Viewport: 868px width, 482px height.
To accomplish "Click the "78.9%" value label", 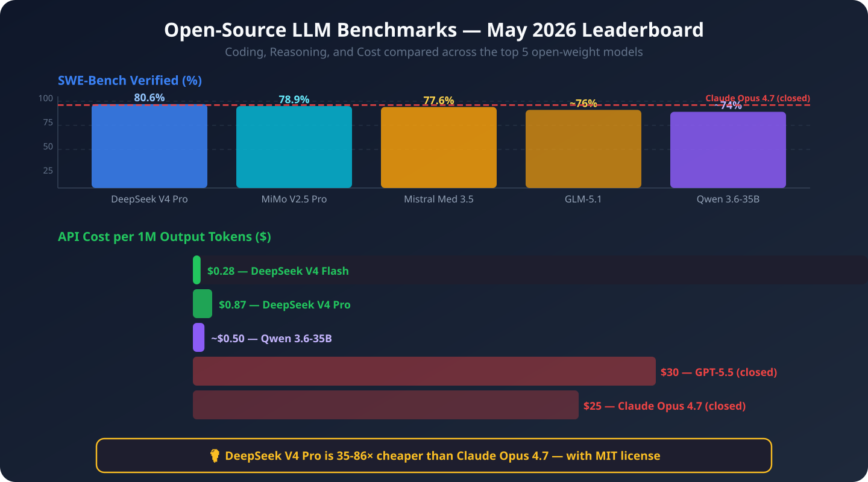I will [294, 99].
